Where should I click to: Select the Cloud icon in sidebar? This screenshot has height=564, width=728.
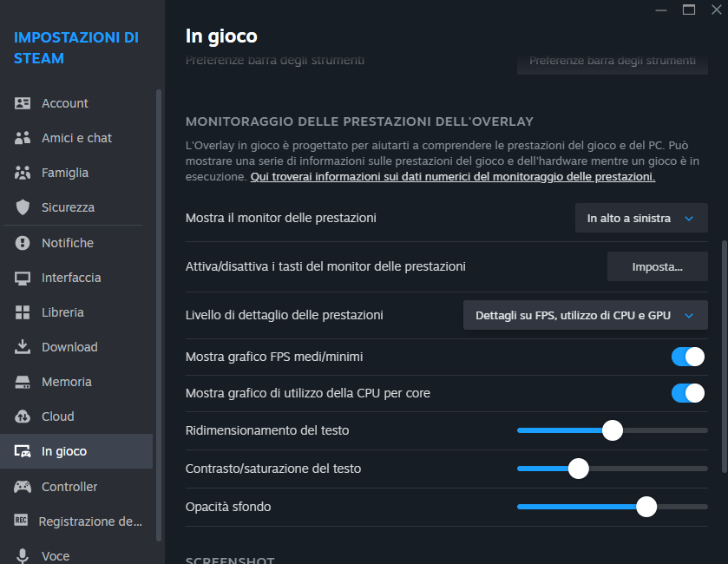[x=23, y=416]
